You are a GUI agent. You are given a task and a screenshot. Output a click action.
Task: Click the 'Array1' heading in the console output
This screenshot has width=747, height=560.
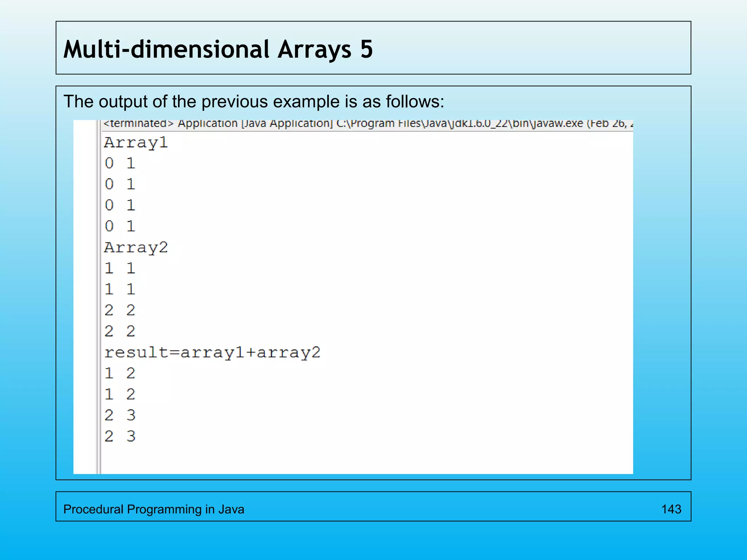(x=136, y=143)
